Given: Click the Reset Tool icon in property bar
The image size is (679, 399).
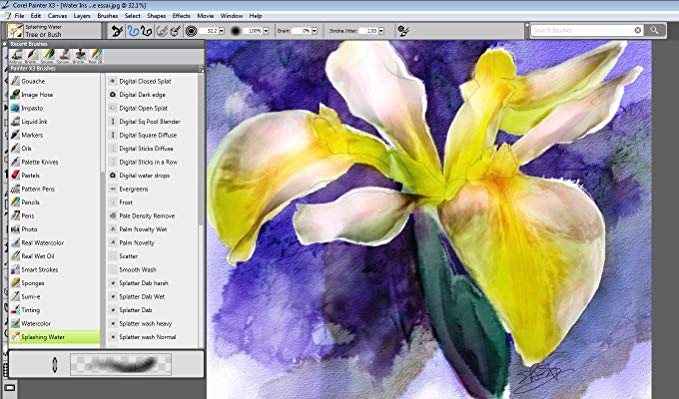Looking at the screenshot, I should pos(116,31).
